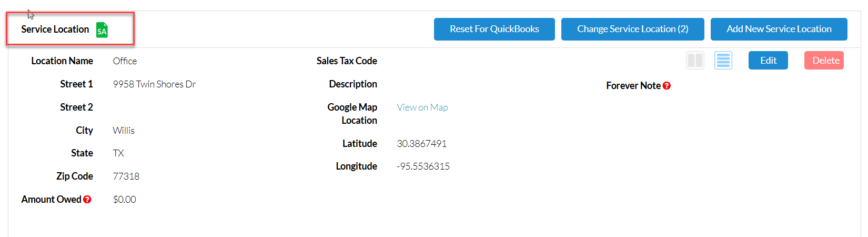Click the longitude value -95.5536315
Screen dimensions: 868x237
click(423, 166)
